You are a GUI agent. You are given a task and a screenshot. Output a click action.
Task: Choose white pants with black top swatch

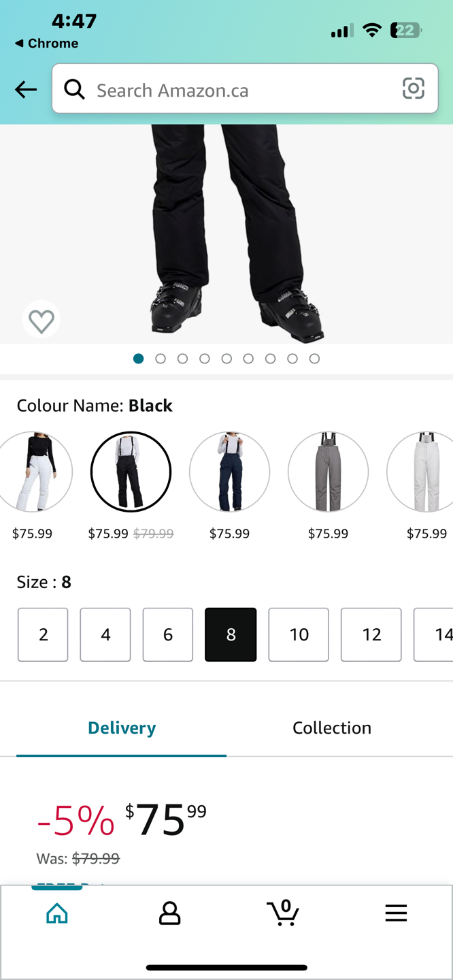pyautogui.click(x=34, y=472)
